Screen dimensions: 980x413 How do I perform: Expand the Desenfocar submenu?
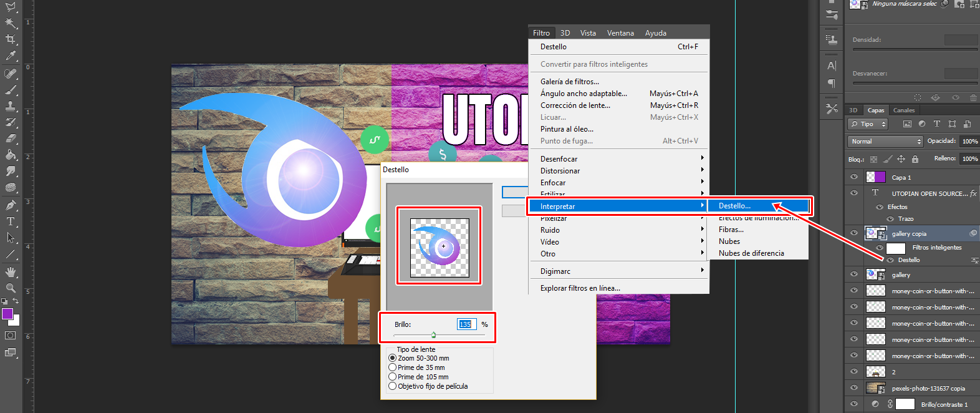point(619,159)
